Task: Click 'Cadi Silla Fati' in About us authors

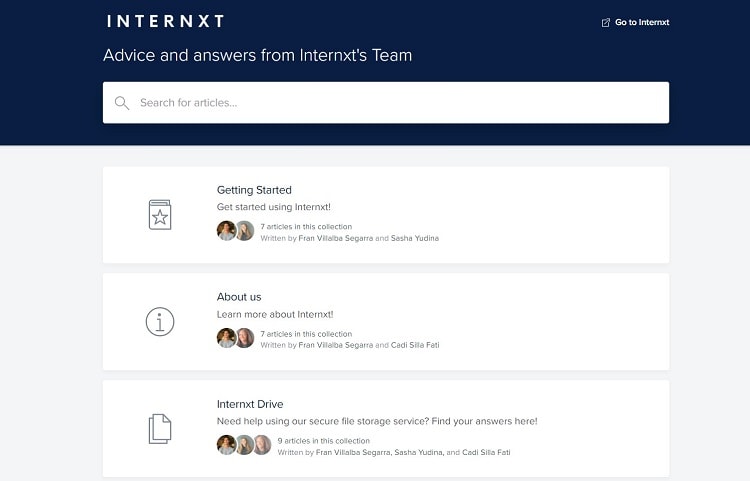Action: tap(415, 345)
